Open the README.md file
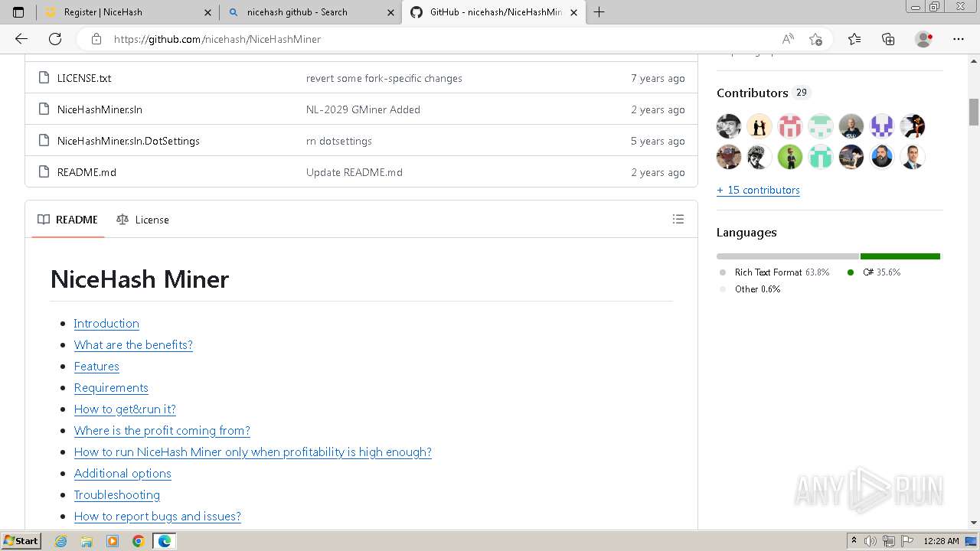The height and width of the screenshot is (551, 980). coord(87,172)
